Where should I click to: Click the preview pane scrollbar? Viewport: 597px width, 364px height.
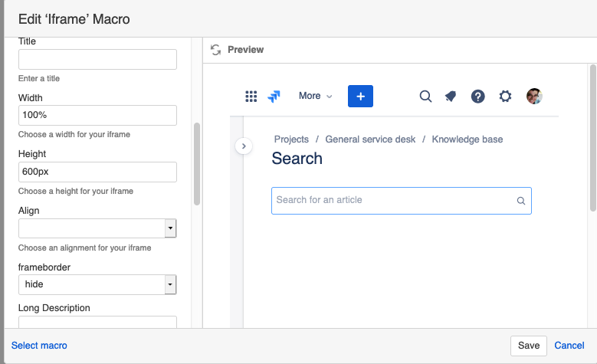click(593, 138)
